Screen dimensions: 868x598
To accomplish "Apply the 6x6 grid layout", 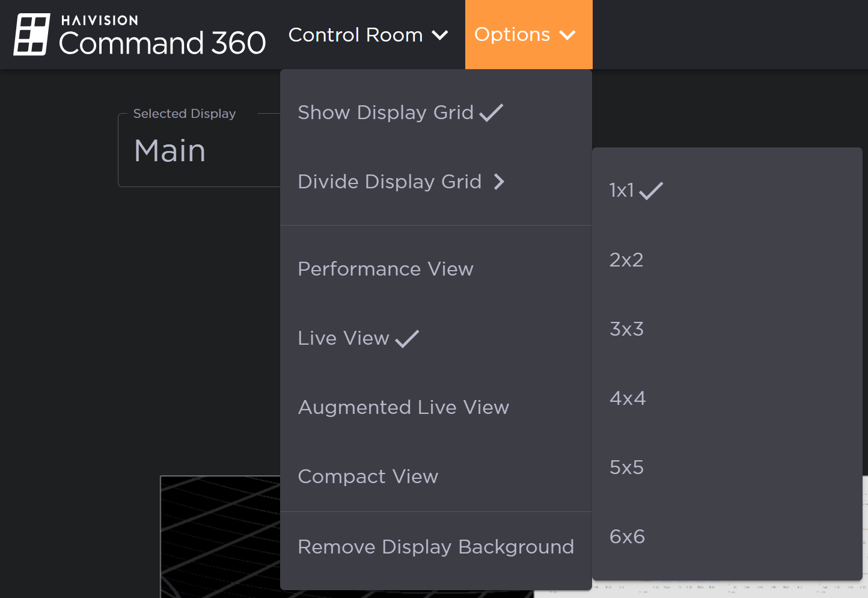I will point(627,537).
